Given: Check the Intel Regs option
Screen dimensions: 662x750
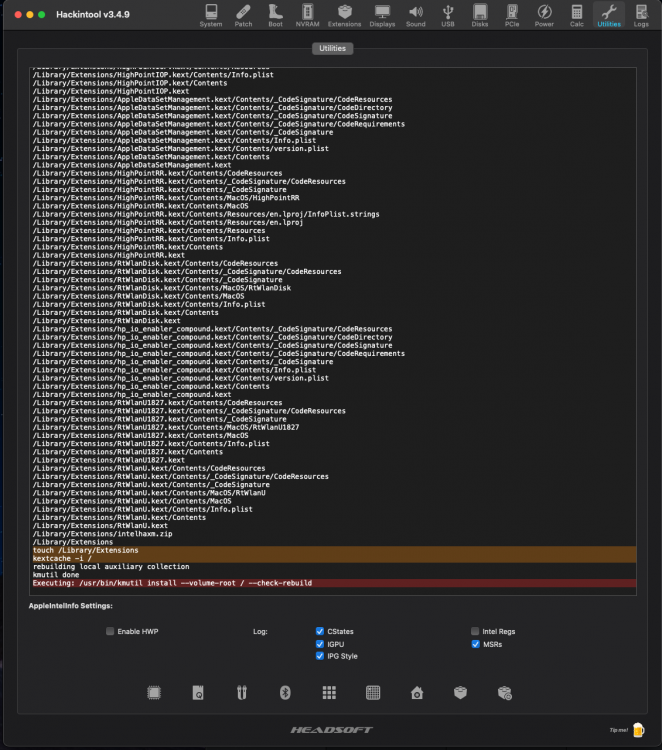Looking at the screenshot, I should click(x=475, y=631).
